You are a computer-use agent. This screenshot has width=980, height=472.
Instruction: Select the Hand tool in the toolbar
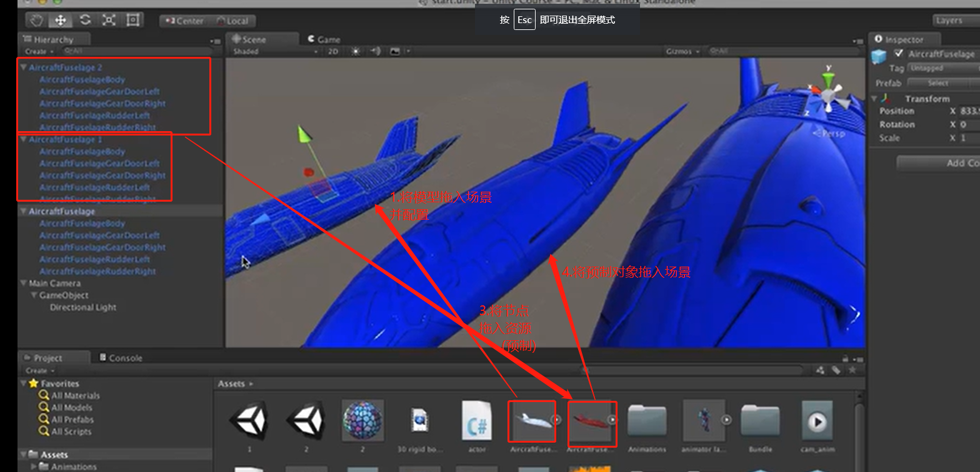[x=37, y=20]
